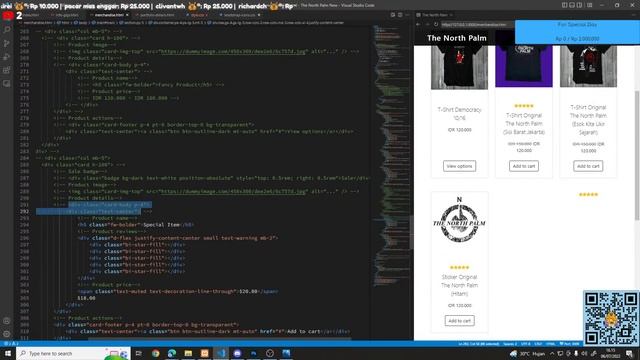Open the Accounts icon in activity bar
The width and height of the screenshot is (640, 360).
(x=7, y=321)
